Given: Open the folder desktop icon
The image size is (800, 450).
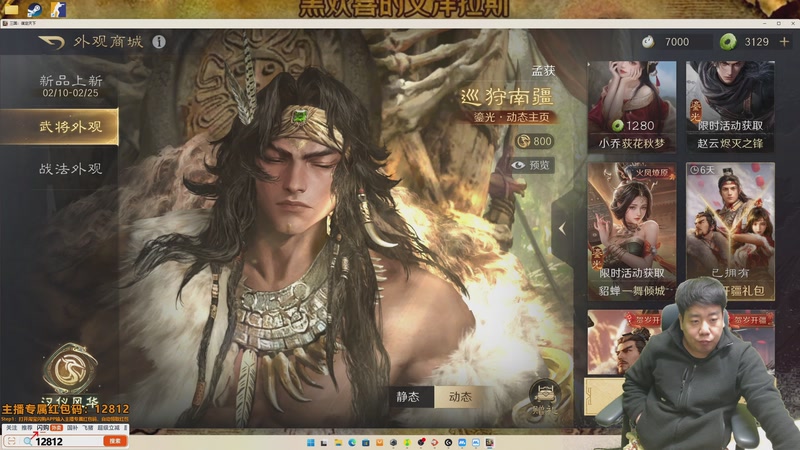Looking at the screenshot, I should (10, 8).
